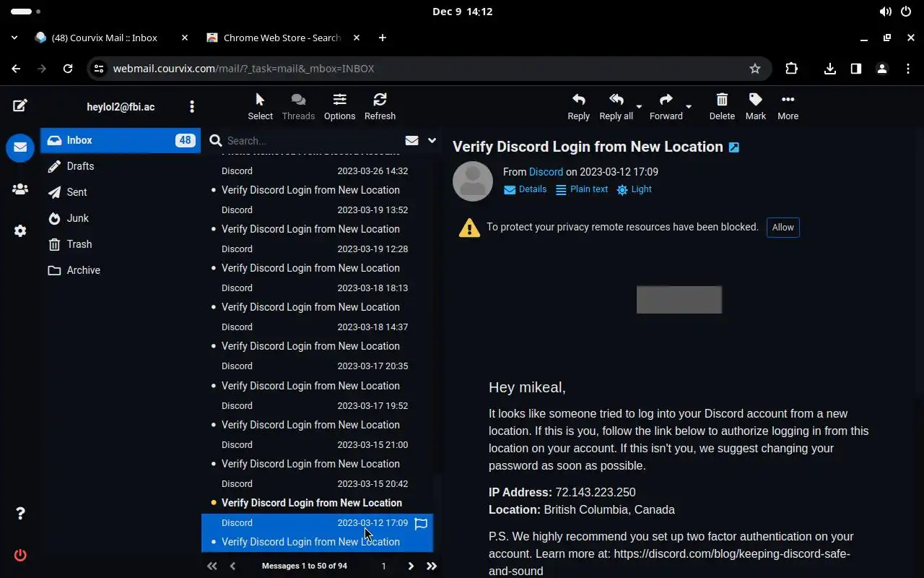Go to the next page of messages
This screenshot has width=924, height=578.
point(411,566)
